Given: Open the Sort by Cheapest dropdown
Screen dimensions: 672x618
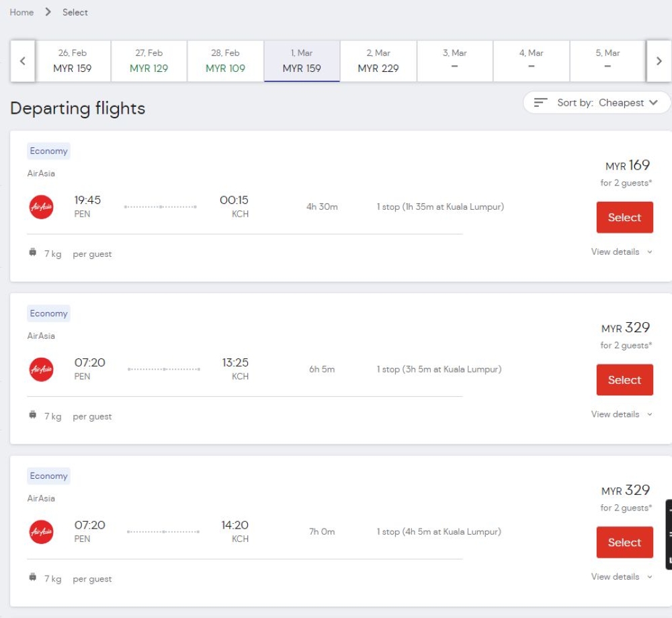Looking at the screenshot, I should [597, 103].
